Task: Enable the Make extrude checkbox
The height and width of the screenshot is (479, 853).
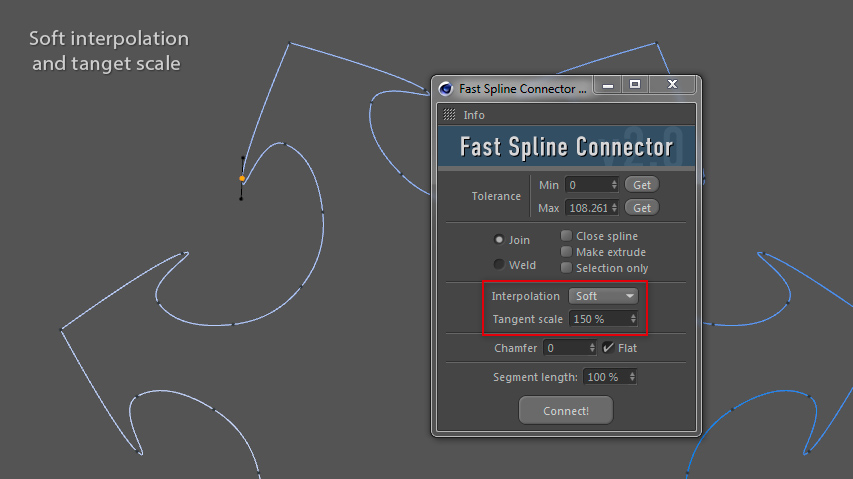Action: (566, 252)
